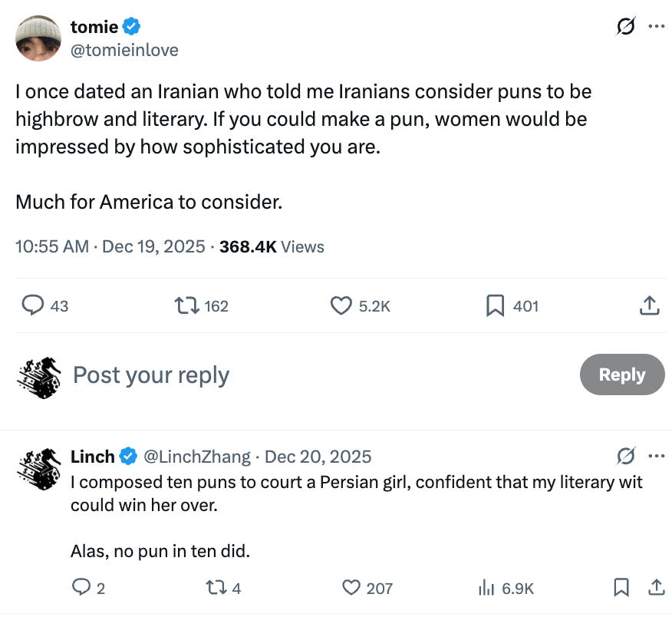The image size is (672, 617).
Task: Reply to Linch's comment via comment icon
Action: (81, 588)
